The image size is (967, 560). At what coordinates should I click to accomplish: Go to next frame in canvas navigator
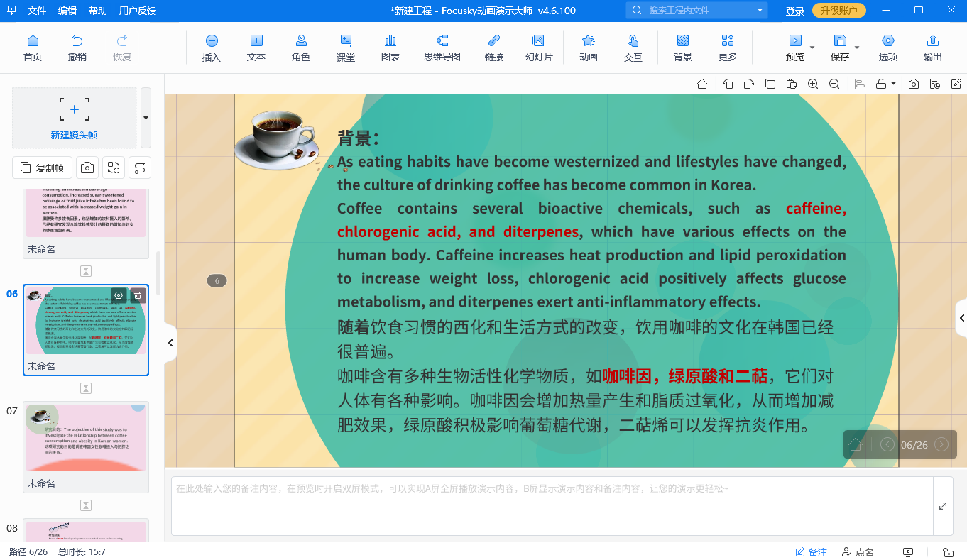pyautogui.click(x=941, y=444)
